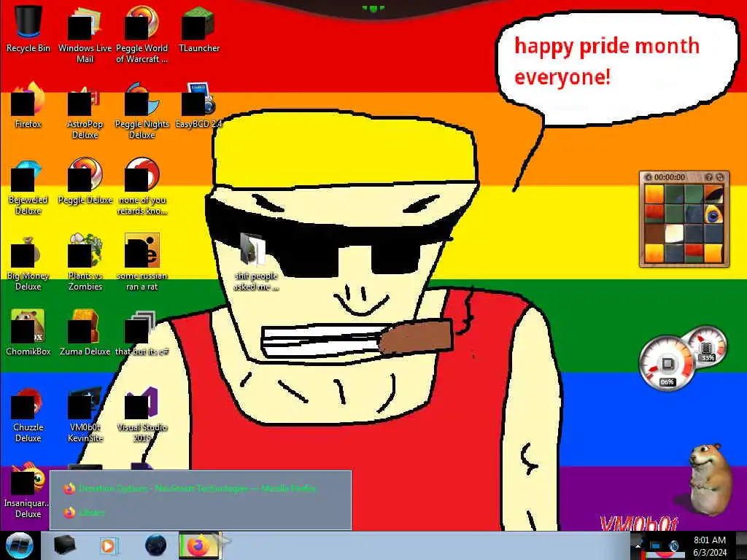Screen dimensions: 747x560
Task: Switch to the Firefox Library window
Action: coord(201,513)
